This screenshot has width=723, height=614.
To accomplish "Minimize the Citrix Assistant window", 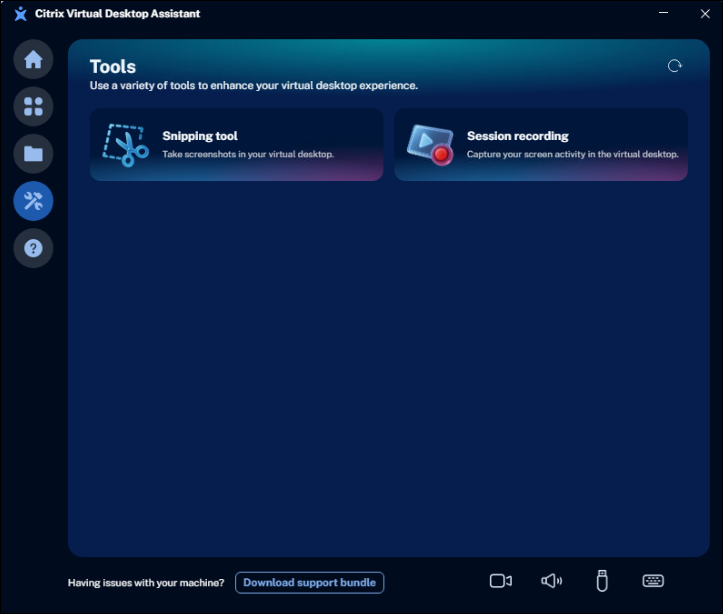I will [664, 13].
